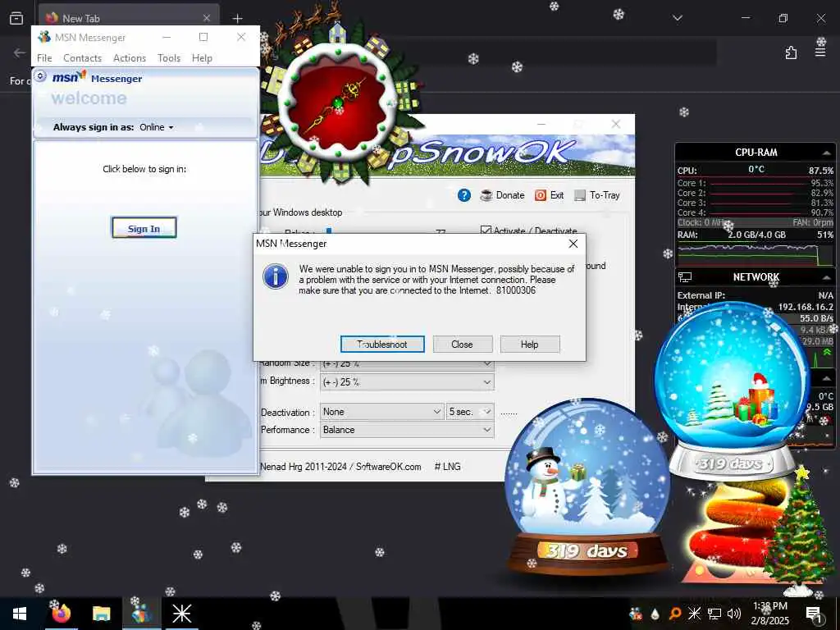Click the MSN Messenger taskbar icon
This screenshot has width=840, height=630.
point(141,614)
